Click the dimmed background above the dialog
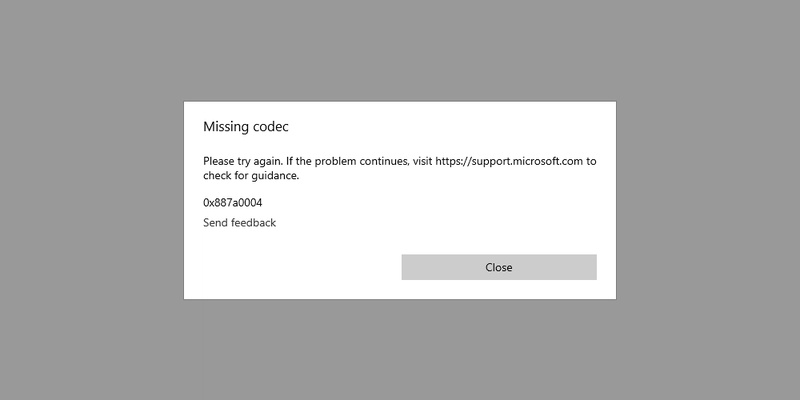This screenshot has height=400, width=800. coord(400,50)
